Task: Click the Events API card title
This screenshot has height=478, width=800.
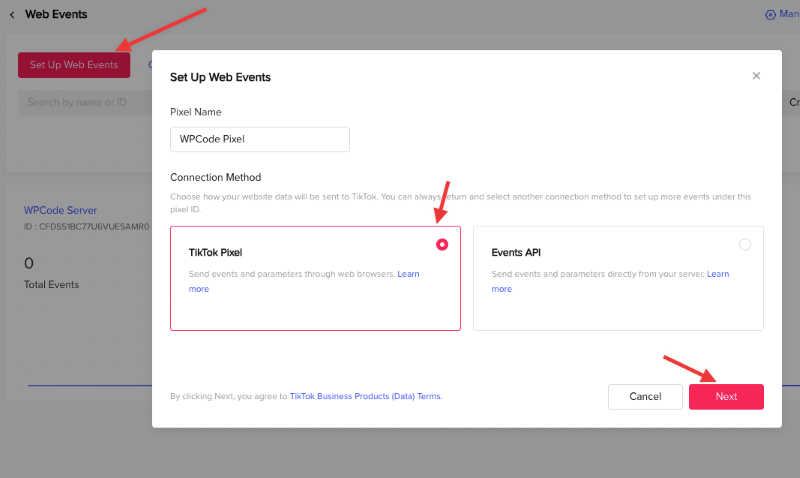Action: click(516, 253)
